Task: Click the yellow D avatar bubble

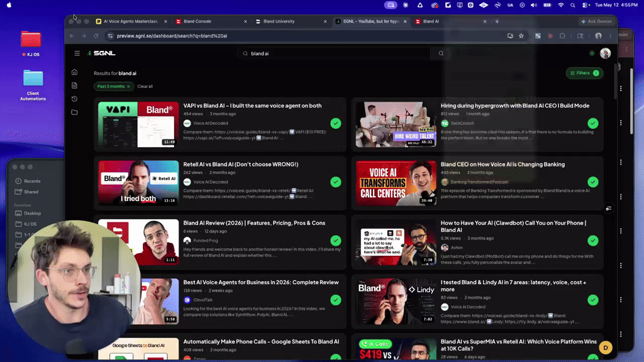Action: click(x=606, y=348)
